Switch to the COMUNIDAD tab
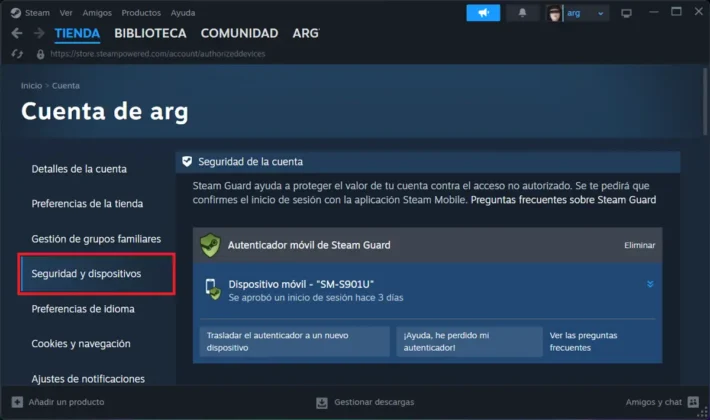 pos(240,33)
